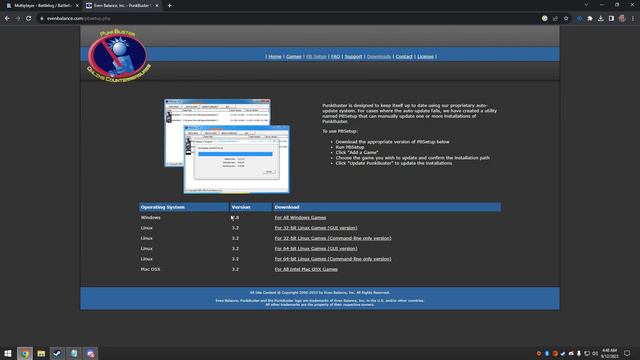Image resolution: width=640 pixels, height=360 pixels.
Task: Open the tab search chevron in the title bar
Action: tap(586, 5)
